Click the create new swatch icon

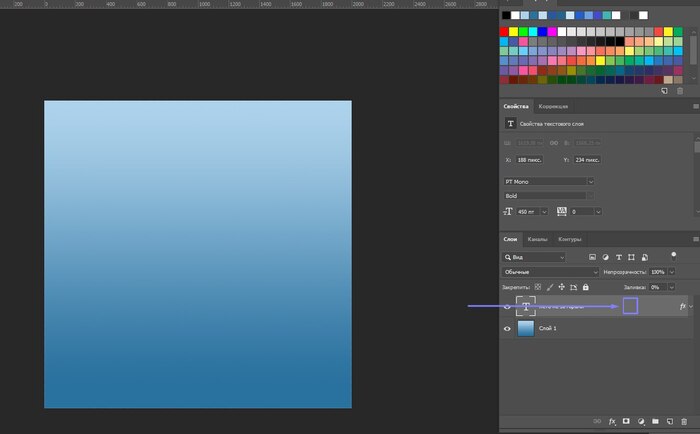point(664,91)
